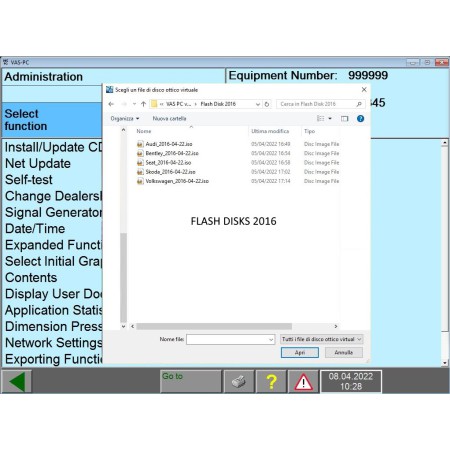Select Volkswagen_2016-04-22.iso file name

177,181
